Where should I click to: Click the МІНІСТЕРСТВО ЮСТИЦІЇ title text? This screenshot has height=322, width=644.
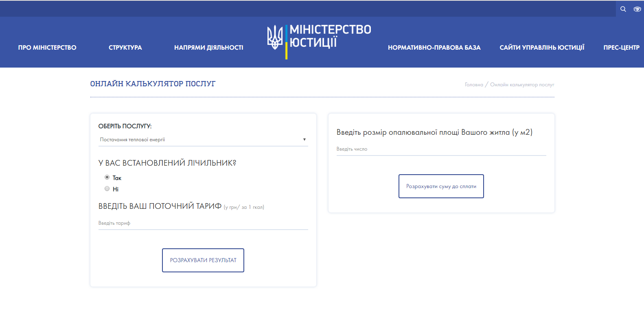tap(330, 36)
